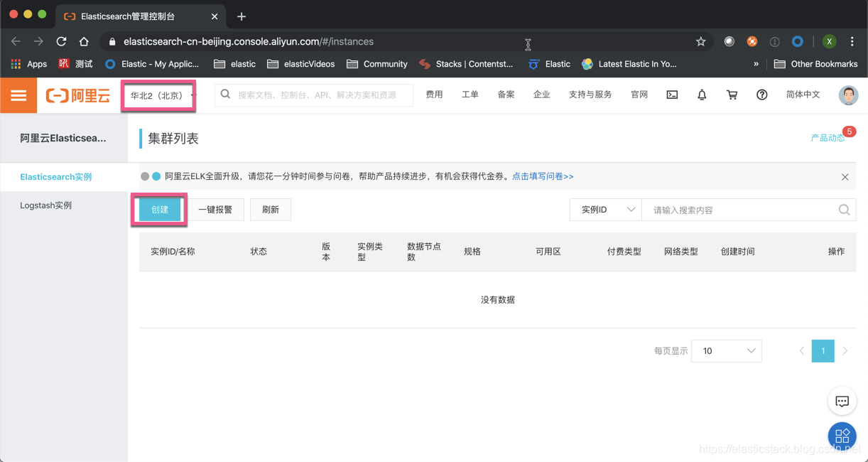The width and height of the screenshot is (868, 462).
Task: Open the 工单 menu
Action: pos(470,95)
